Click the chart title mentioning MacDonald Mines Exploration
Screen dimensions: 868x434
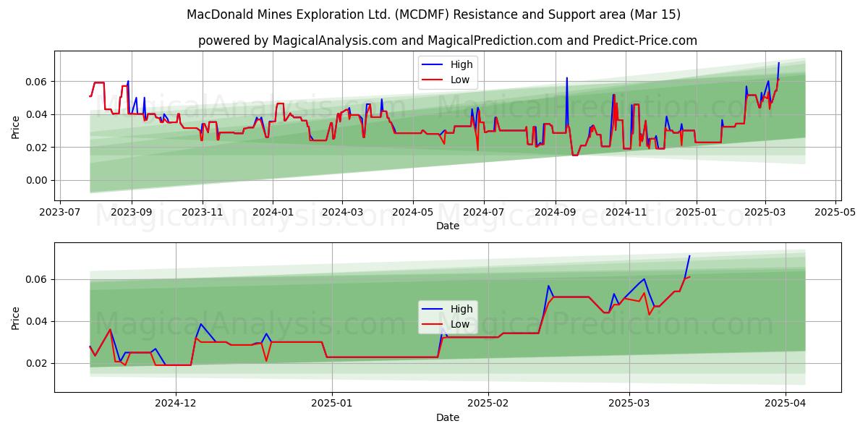point(433,14)
